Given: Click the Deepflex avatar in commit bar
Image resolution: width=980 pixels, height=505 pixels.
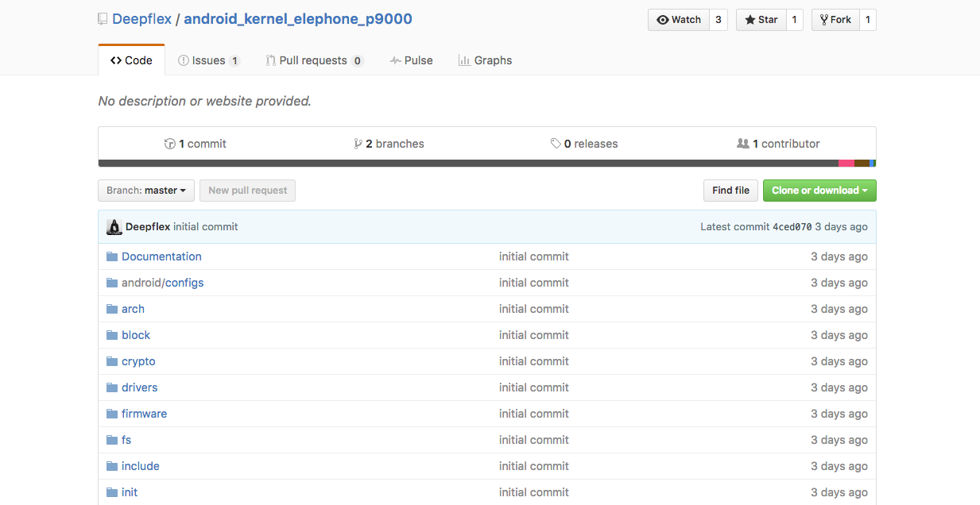Looking at the screenshot, I should coord(114,227).
